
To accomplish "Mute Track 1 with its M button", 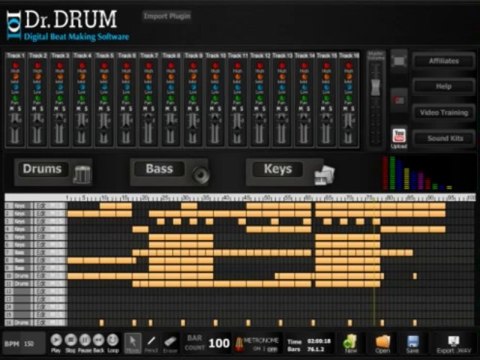I will (12, 109).
